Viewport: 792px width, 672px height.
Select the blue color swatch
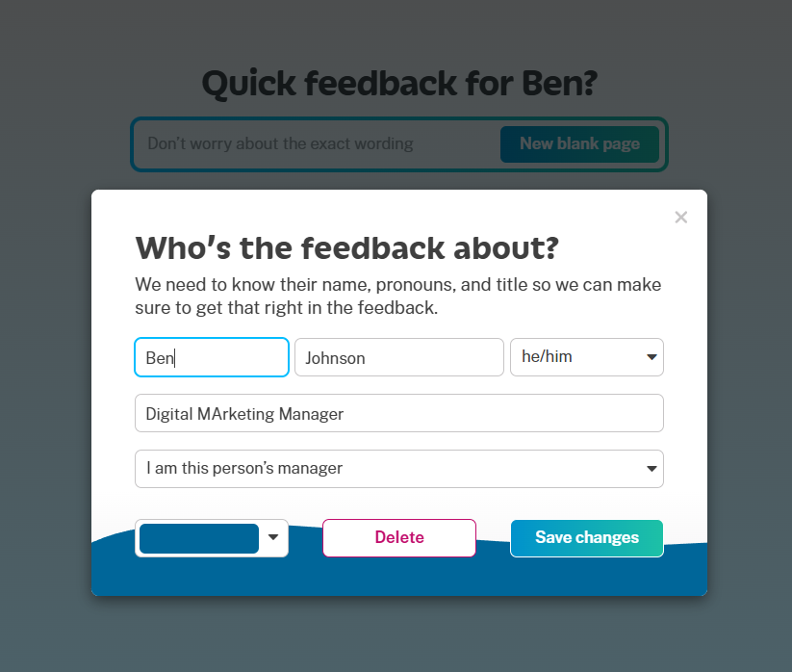[x=199, y=538]
